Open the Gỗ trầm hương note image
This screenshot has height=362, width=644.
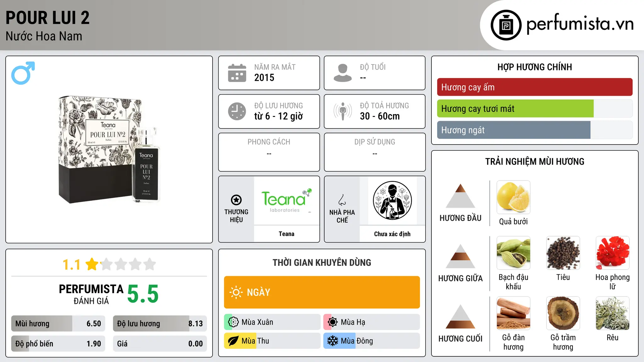[563, 313]
